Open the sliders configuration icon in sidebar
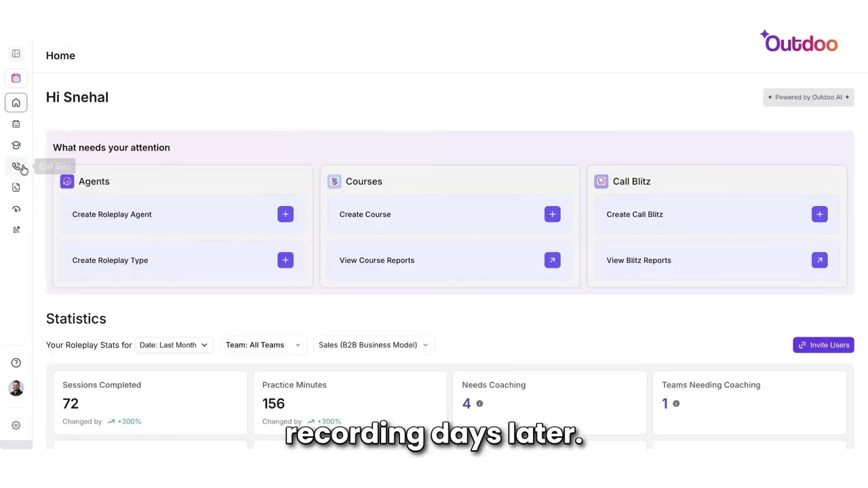The height and width of the screenshot is (488, 868). tap(16, 230)
